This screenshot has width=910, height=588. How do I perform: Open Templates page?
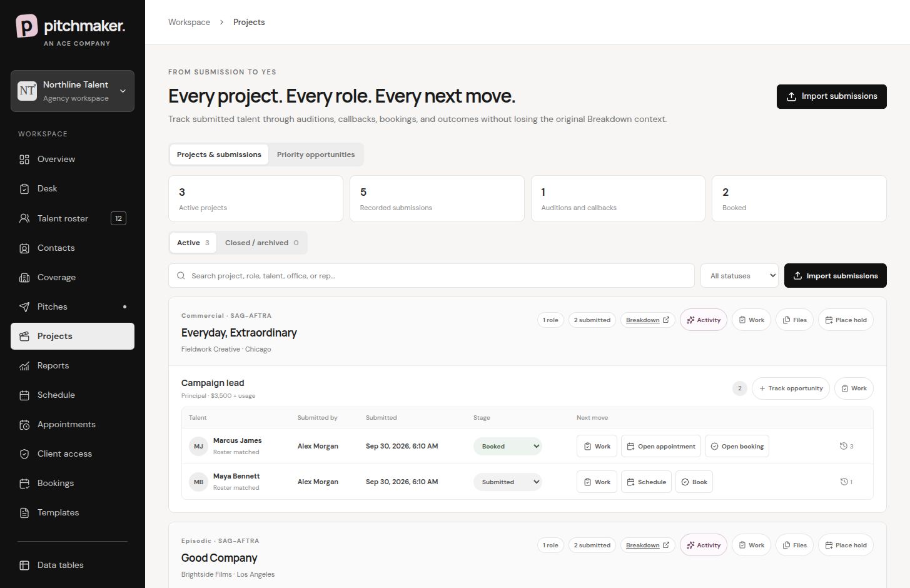(73, 512)
